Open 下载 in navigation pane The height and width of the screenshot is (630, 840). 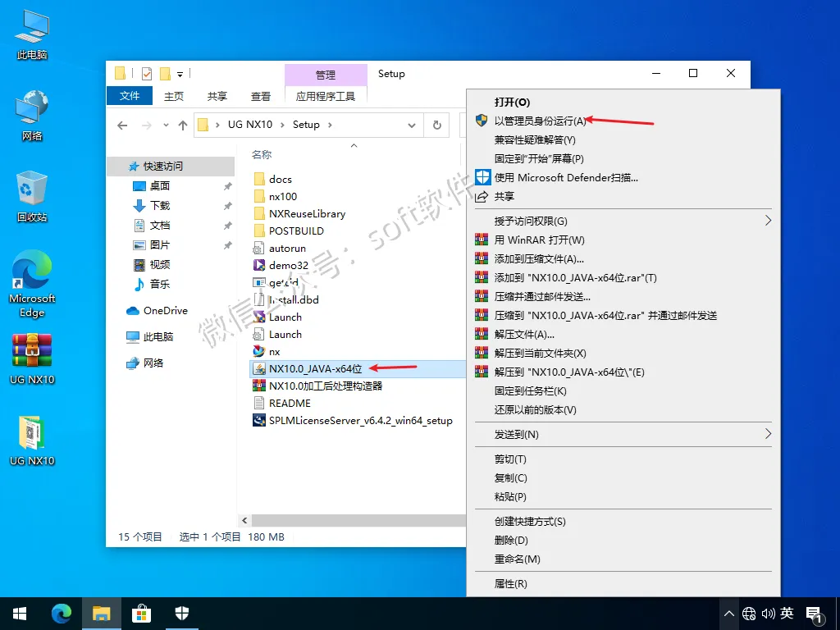(x=160, y=206)
